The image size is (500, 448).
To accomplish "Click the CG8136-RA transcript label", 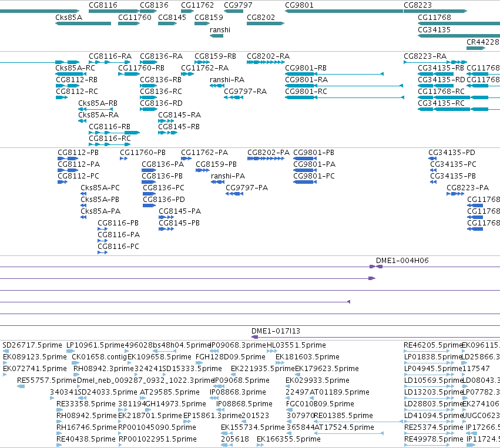I will pos(162,56).
